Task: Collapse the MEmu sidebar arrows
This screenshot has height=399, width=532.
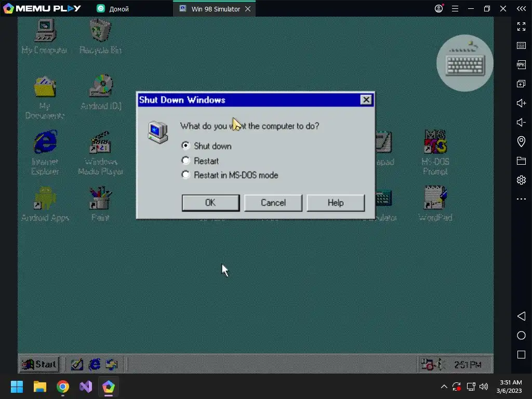Action: 521,9
